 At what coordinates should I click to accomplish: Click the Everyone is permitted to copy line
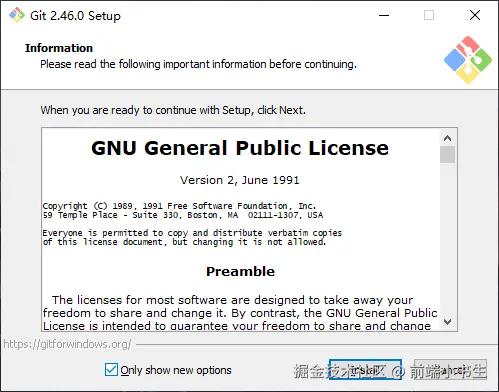[192, 233]
